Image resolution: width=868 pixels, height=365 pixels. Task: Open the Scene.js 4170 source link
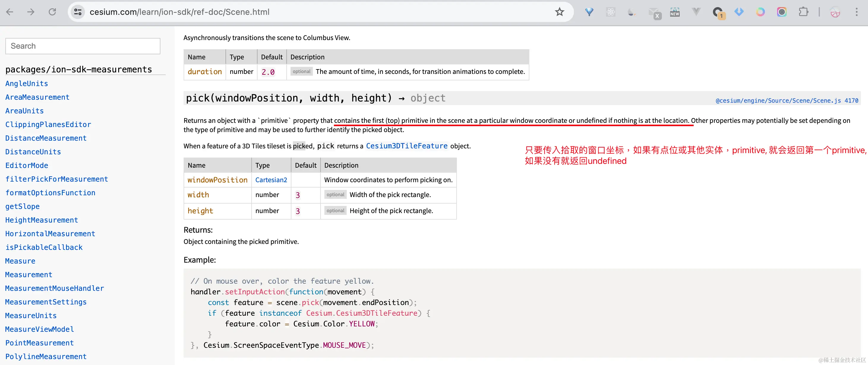coord(786,101)
